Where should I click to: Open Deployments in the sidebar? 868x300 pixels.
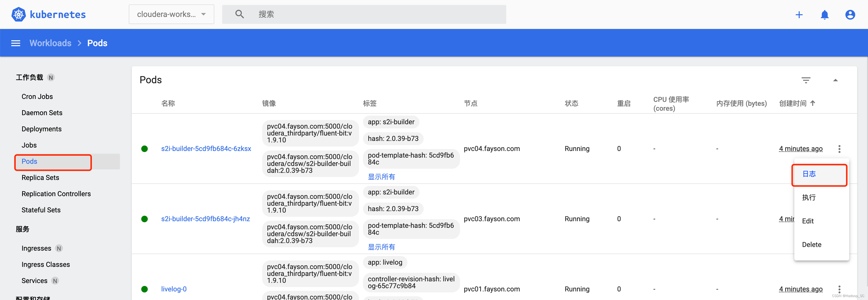click(x=42, y=129)
